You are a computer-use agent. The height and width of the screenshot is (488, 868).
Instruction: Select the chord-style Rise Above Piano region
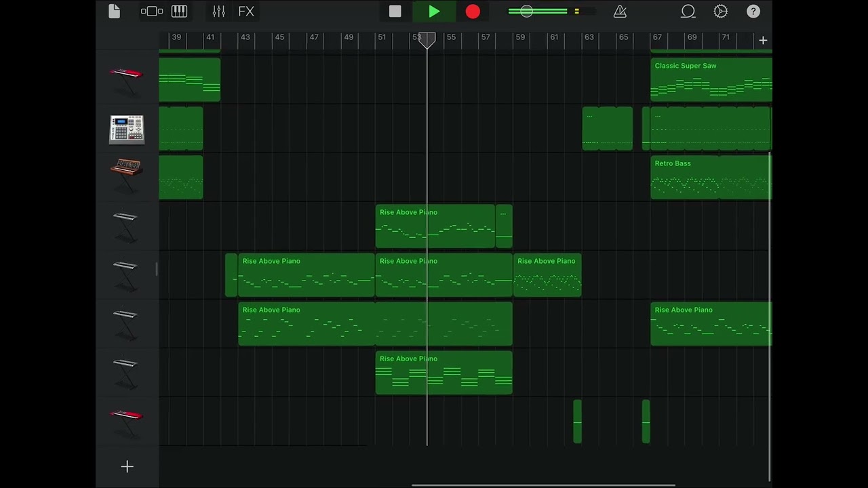click(444, 373)
